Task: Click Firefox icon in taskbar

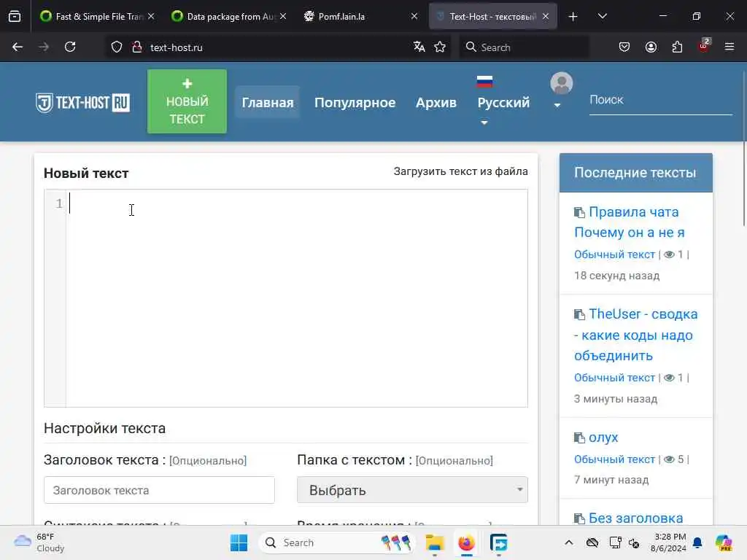Action: 466,542
